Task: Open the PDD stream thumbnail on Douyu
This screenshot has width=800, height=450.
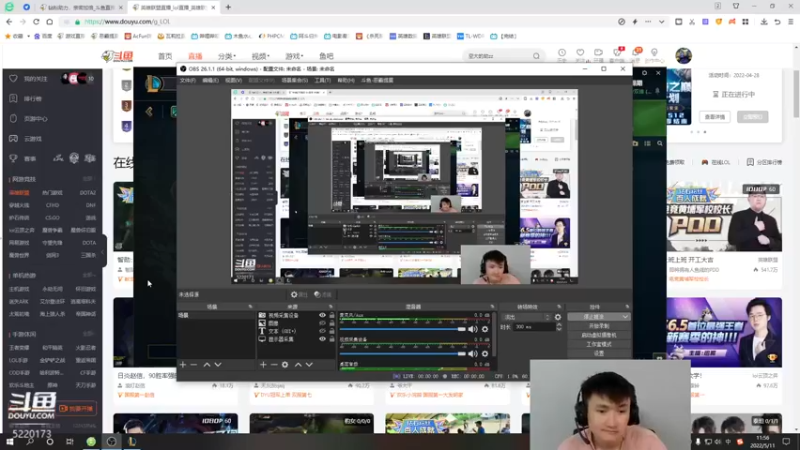Action: coord(724,218)
